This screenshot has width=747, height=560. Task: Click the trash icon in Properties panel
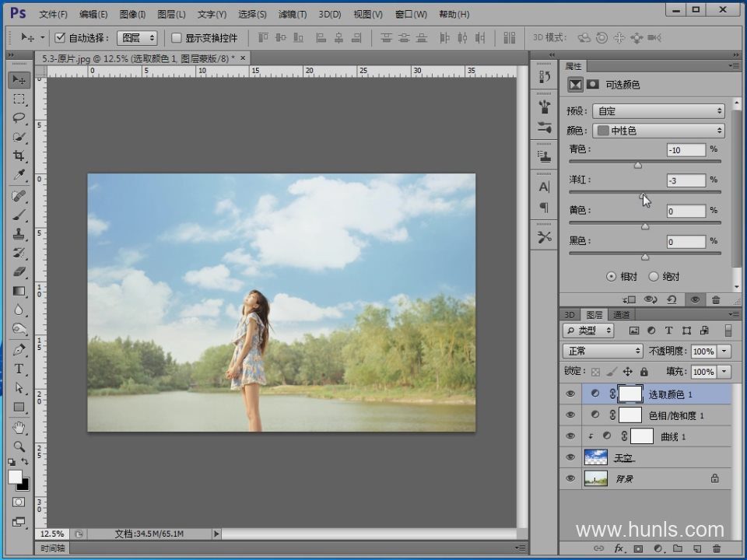(716, 299)
